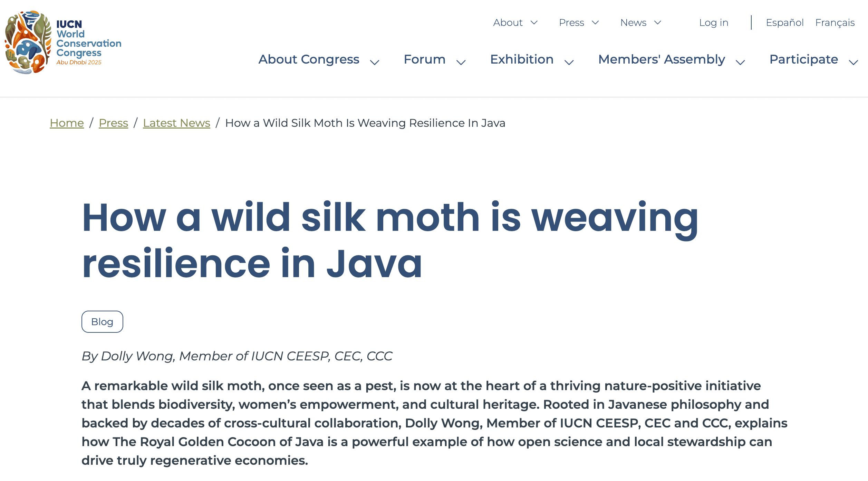
Task: Expand the About dropdown chevron
Action: 534,23
